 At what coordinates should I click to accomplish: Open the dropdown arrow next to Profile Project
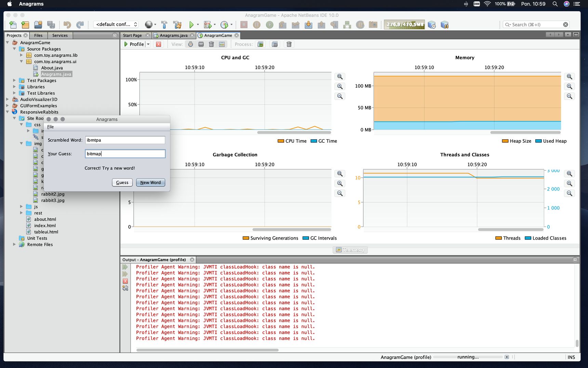coord(231,25)
